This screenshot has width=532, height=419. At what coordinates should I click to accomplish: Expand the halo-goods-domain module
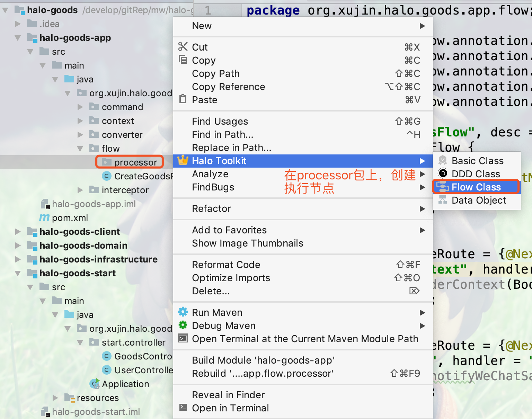click(x=18, y=246)
